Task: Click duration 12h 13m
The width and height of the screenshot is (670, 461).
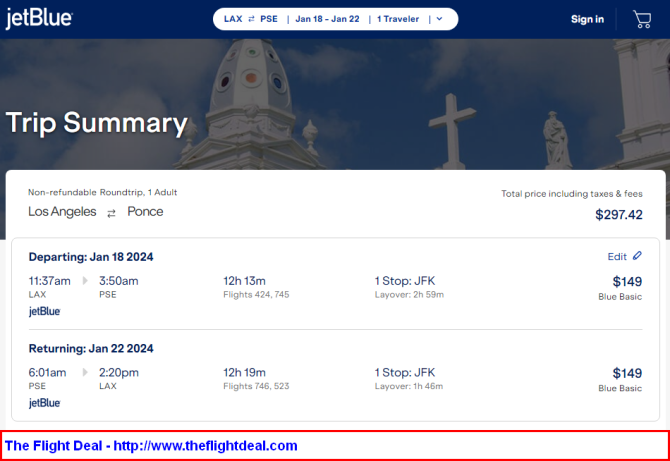Action: coord(244,281)
